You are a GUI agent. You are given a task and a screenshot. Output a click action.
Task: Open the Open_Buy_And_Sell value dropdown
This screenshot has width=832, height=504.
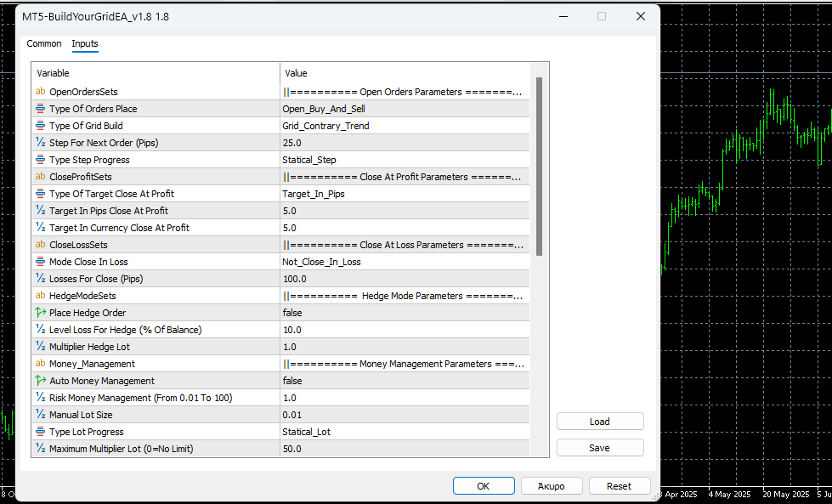405,109
